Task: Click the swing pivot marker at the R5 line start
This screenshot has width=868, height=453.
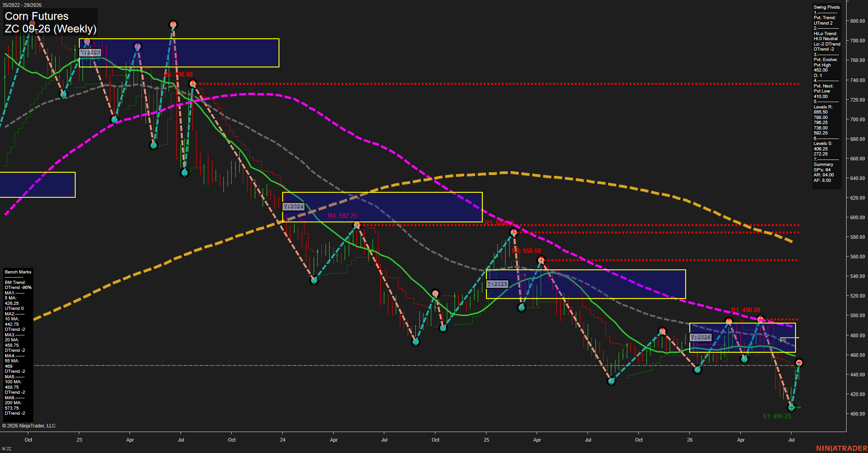Action: click(x=193, y=84)
